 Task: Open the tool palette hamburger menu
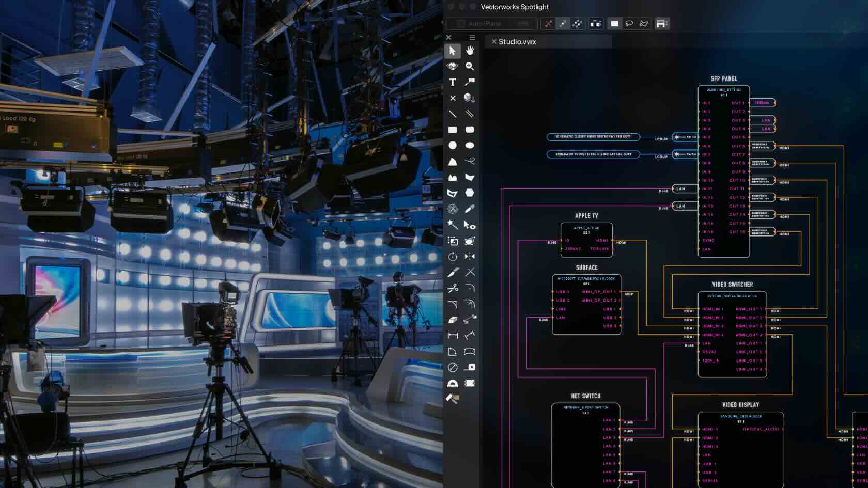472,37
